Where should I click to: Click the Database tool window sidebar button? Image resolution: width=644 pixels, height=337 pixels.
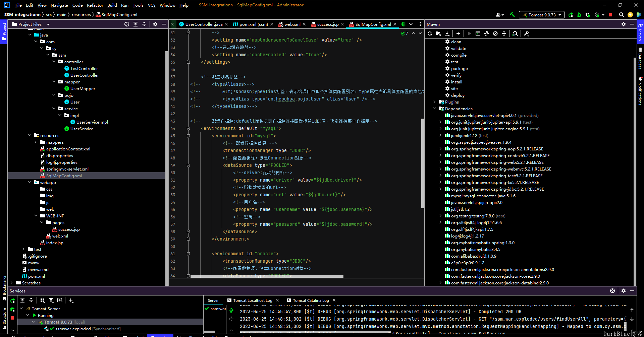point(640,58)
